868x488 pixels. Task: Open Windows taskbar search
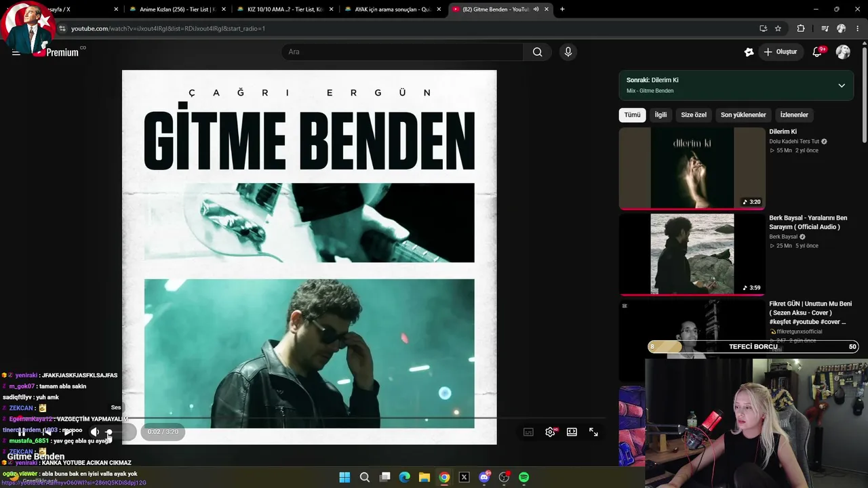coord(365,477)
